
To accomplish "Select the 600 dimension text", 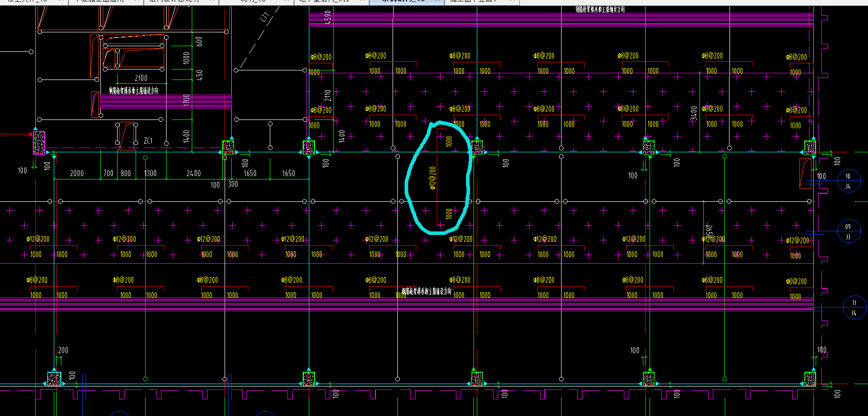I will pyautogui.click(x=199, y=41).
